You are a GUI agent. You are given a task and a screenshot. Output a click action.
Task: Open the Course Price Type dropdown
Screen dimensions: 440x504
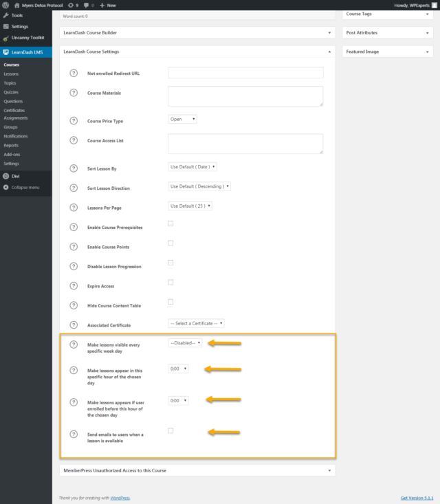coord(183,119)
